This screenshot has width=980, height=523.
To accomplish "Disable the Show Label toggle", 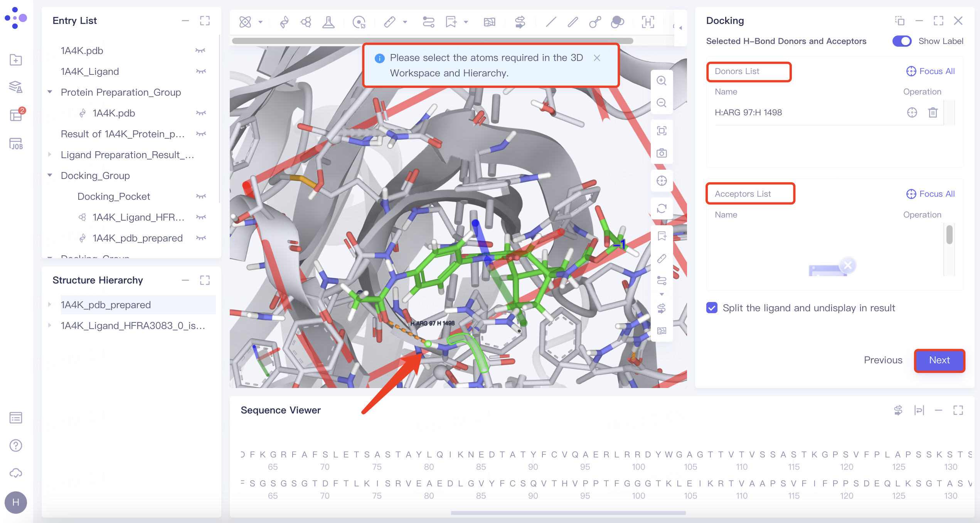I will 902,41.
